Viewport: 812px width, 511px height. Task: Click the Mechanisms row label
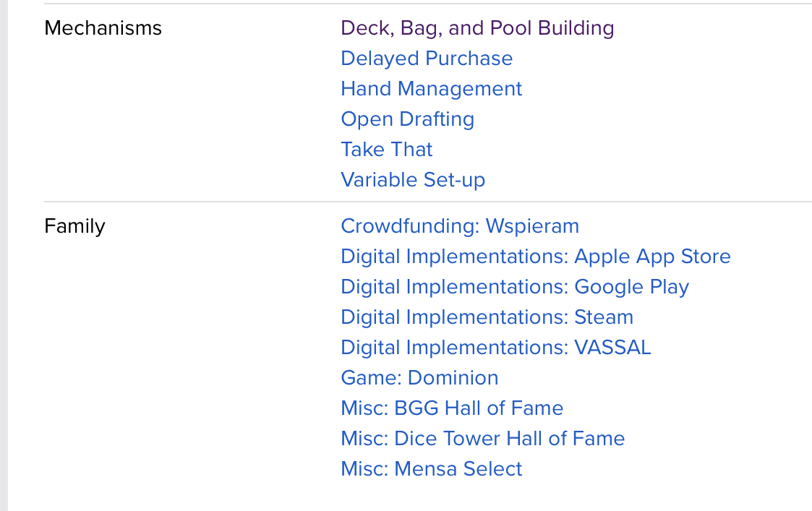coord(103,28)
